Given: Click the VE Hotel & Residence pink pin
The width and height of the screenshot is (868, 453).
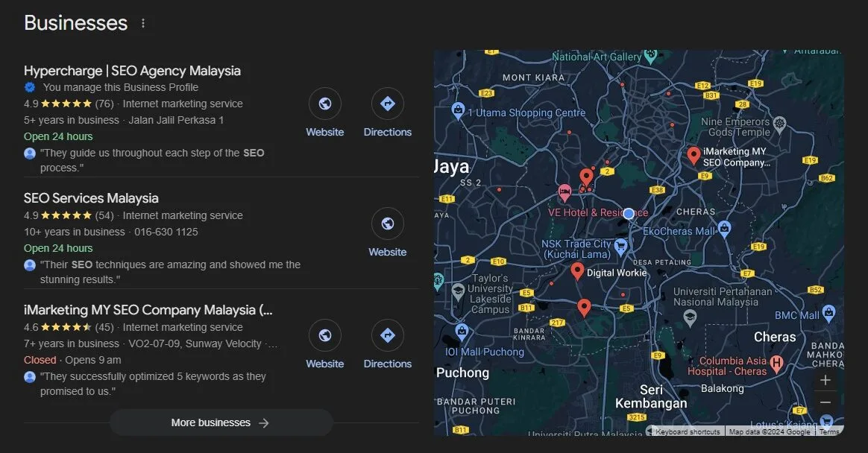Looking at the screenshot, I should click(x=564, y=192).
